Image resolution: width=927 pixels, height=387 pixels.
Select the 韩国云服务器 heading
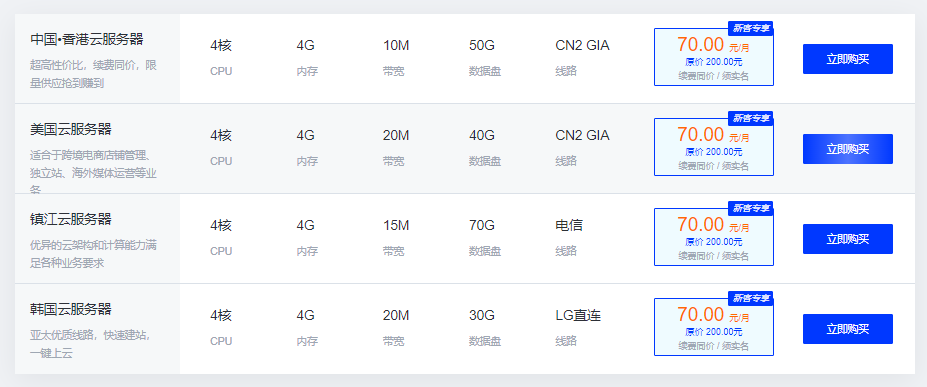(x=71, y=309)
